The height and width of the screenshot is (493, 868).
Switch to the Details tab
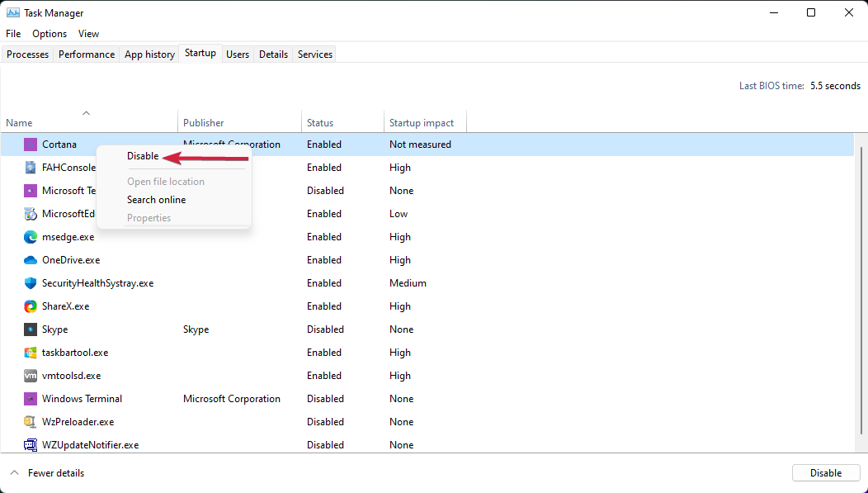pyautogui.click(x=273, y=55)
